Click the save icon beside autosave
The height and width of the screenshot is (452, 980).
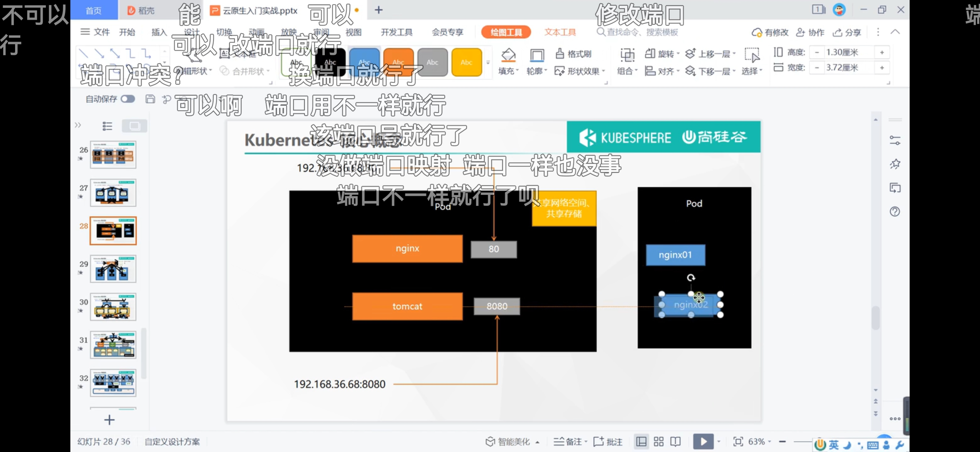(150, 99)
